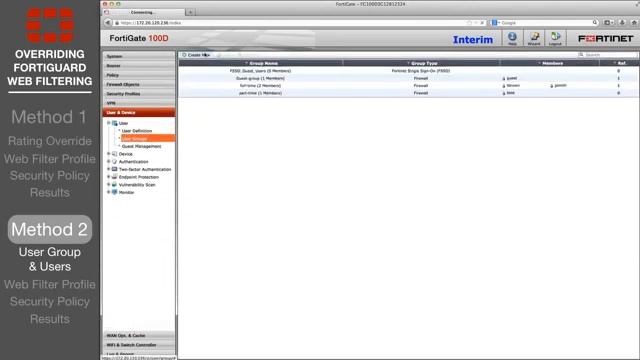The image size is (640, 360).
Task: Sort by Members column header
Action: coord(550,63)
